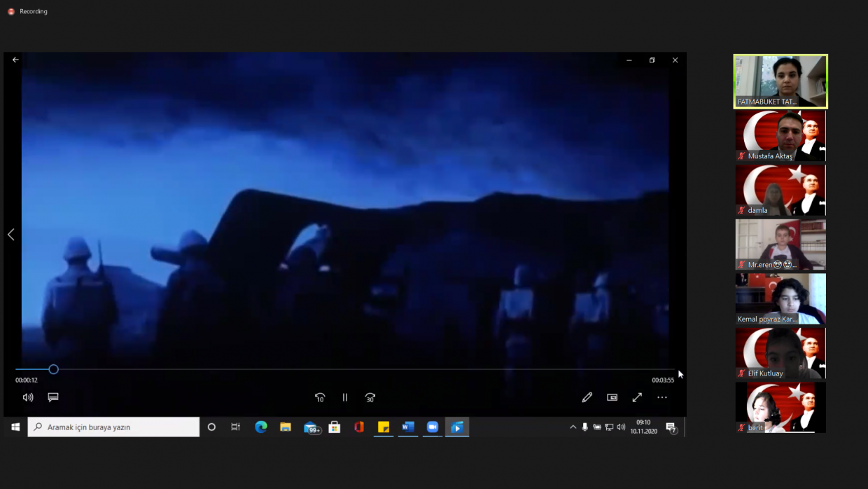Viewport: 868px width, 489px height.
Task: Open Microsoft Store from the taskbar
Action: coord(335,427)
